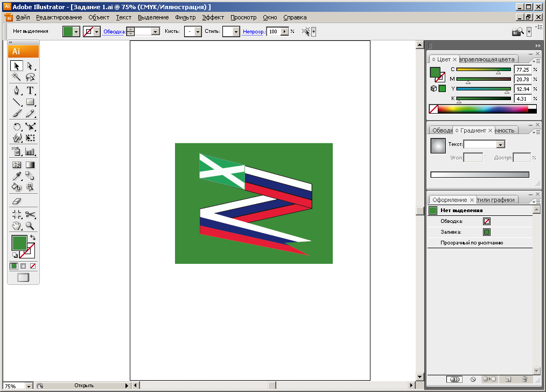546x392 pixels.
Task: Select the Scissors tool
Action: pos(30,214)
